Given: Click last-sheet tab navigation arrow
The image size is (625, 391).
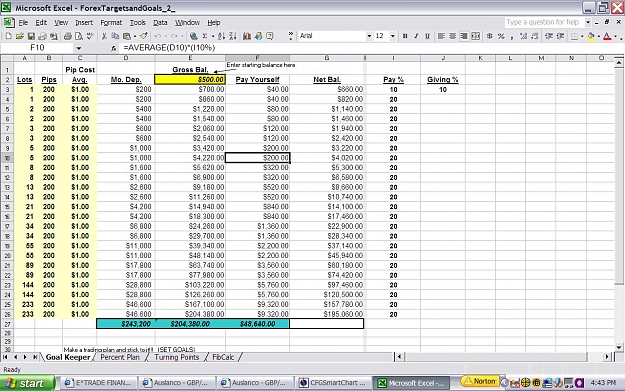Looking at the screenshot, I should pyautogui.click(x=35, y=357).
